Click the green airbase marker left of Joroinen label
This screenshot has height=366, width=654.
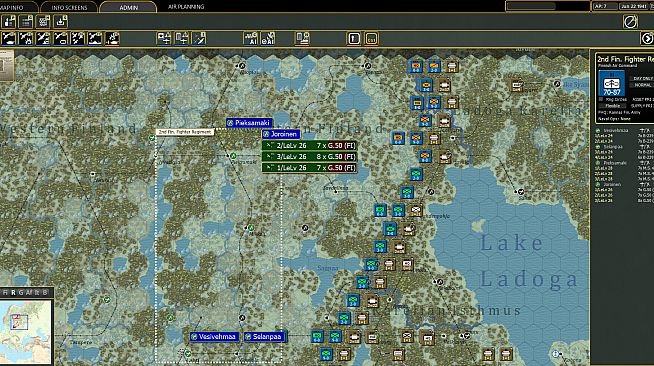267,134
